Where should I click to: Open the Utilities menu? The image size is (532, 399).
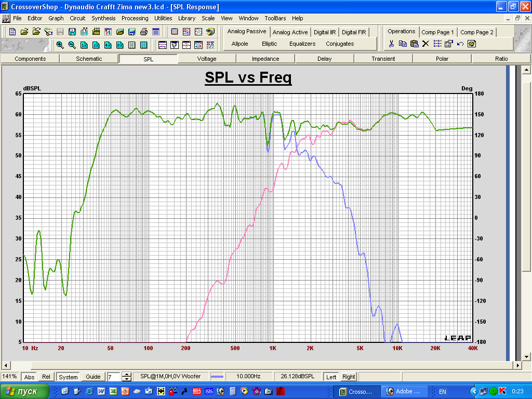(x=163, y=18)
